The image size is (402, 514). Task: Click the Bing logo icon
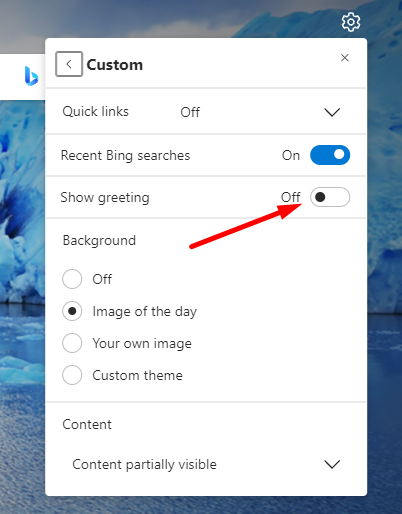click(x=31, y=76)
